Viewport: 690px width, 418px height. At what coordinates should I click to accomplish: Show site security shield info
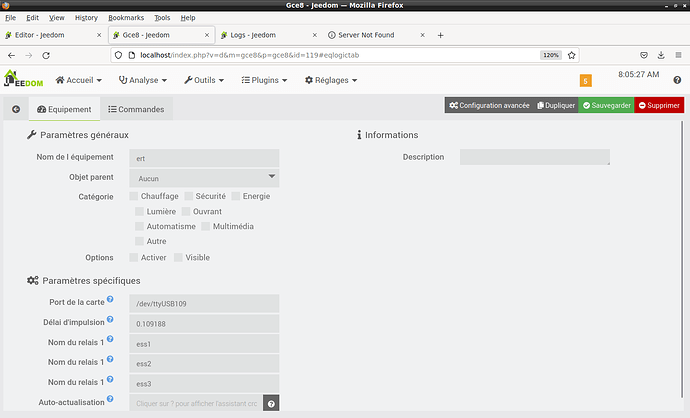[x=118, y=55]
